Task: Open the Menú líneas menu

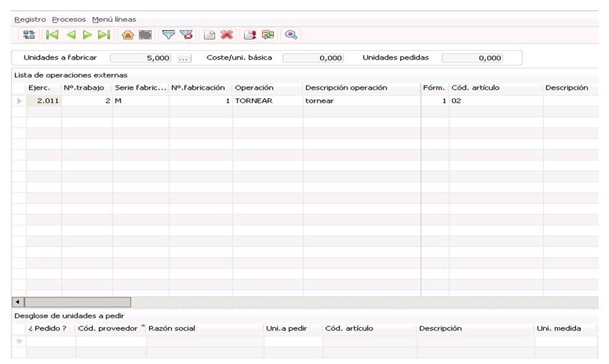Action: point(114,19)
